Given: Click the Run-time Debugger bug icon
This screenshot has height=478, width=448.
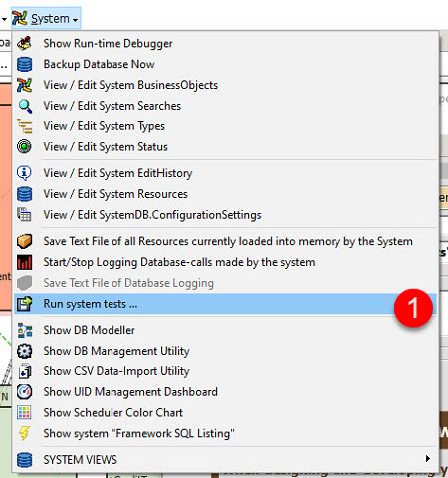Looking at the screenshot, I should (x=24, y=43).
